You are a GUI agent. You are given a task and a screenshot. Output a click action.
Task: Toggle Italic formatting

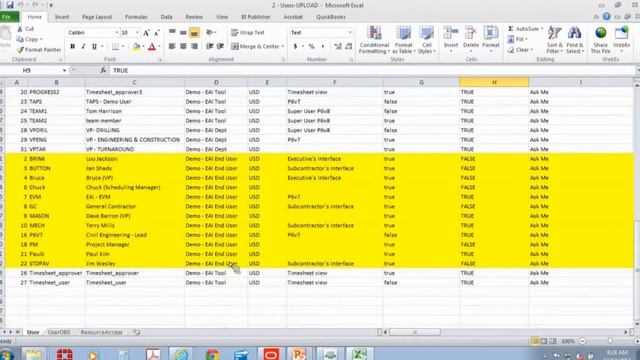click(x=83, y=47)
